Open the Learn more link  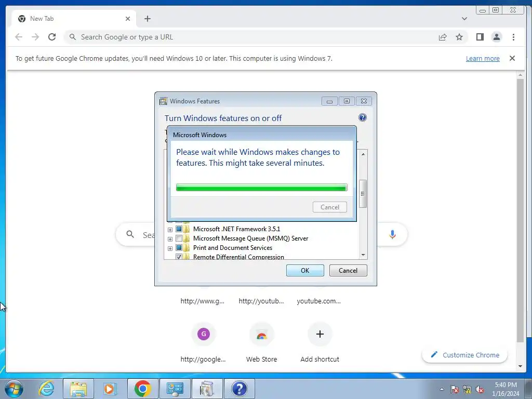(483, 58)
